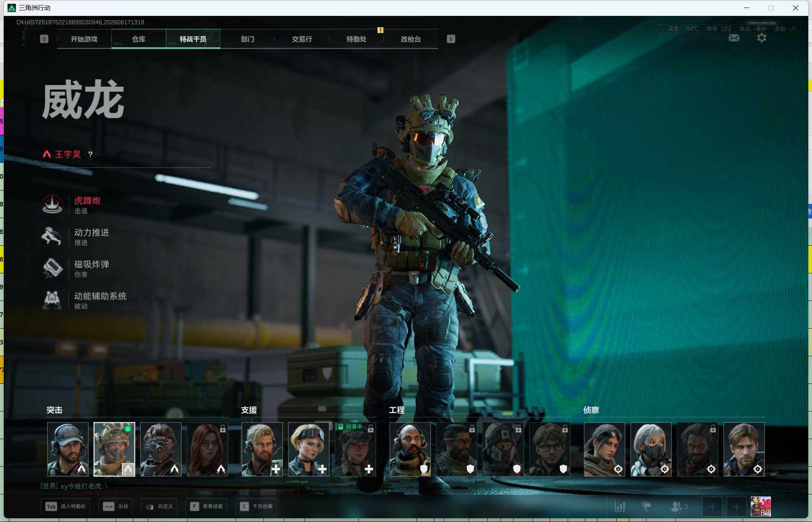Click the yellow alert badge above 特勤处
Screen dimensions: 812x522
(x=380, y=30)
